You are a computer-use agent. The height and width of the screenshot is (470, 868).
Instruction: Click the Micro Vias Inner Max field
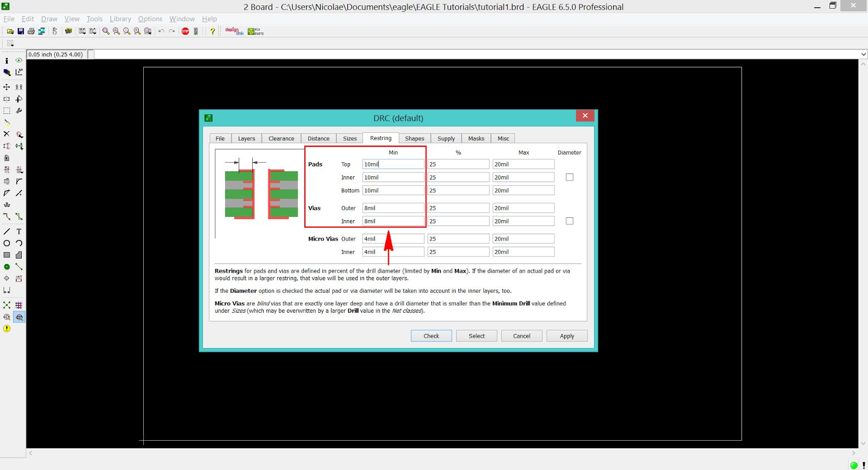tap(524, 252)
